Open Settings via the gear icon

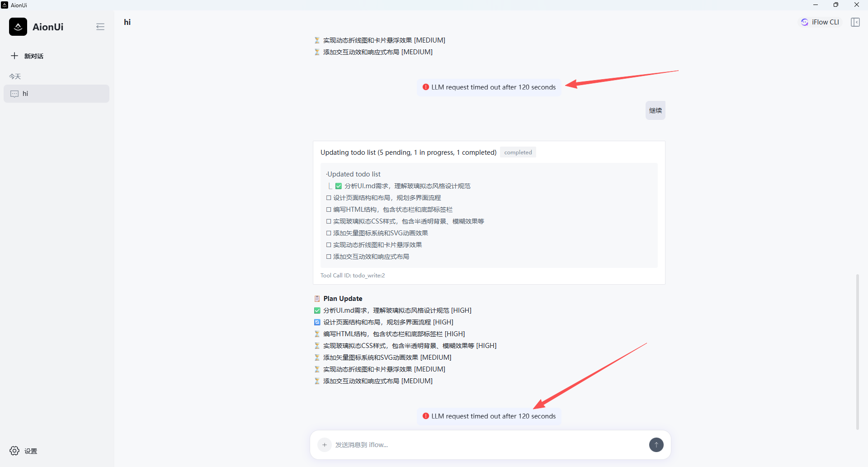[x=14, y=451]
